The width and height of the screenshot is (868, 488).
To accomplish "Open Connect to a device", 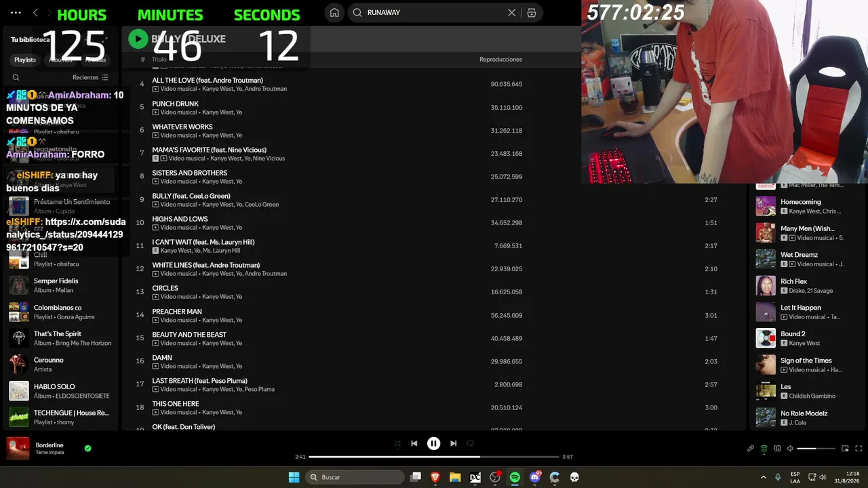I will pyautogui.click(x=777, y=448).
